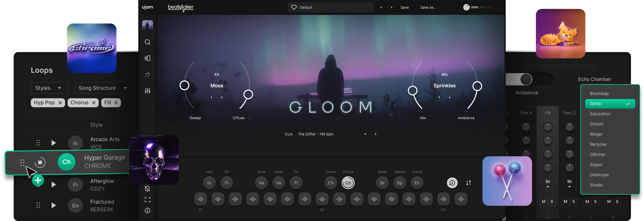Select the Intro pattern In button
This screenshot has width=644, height=221.
(209, 183)
